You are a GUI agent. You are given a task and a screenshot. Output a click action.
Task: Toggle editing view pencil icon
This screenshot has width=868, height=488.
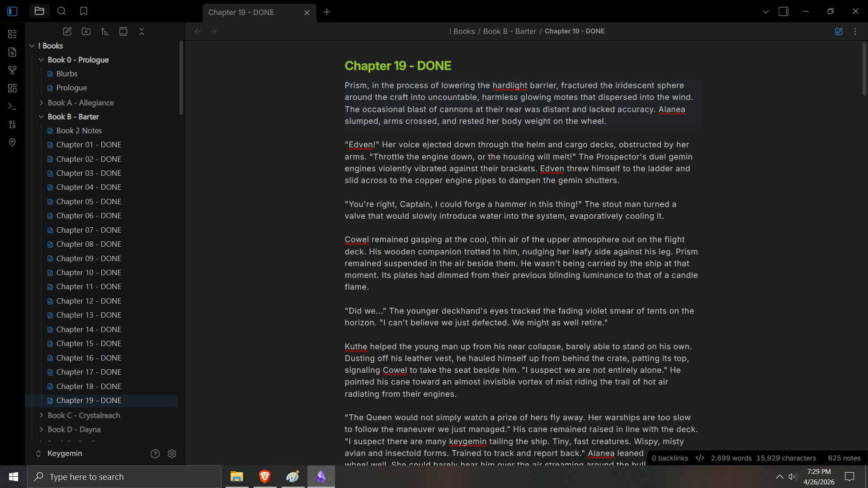coord(839,31)
